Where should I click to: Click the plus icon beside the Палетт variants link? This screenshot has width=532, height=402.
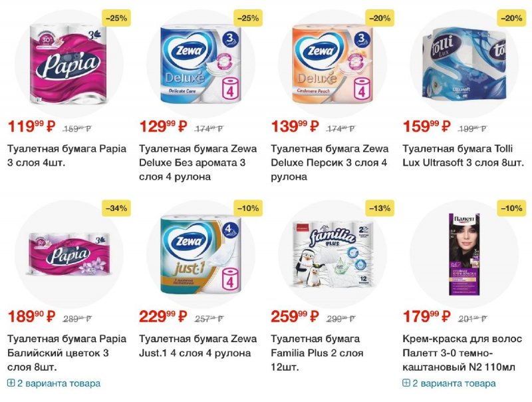pos(406,383)
